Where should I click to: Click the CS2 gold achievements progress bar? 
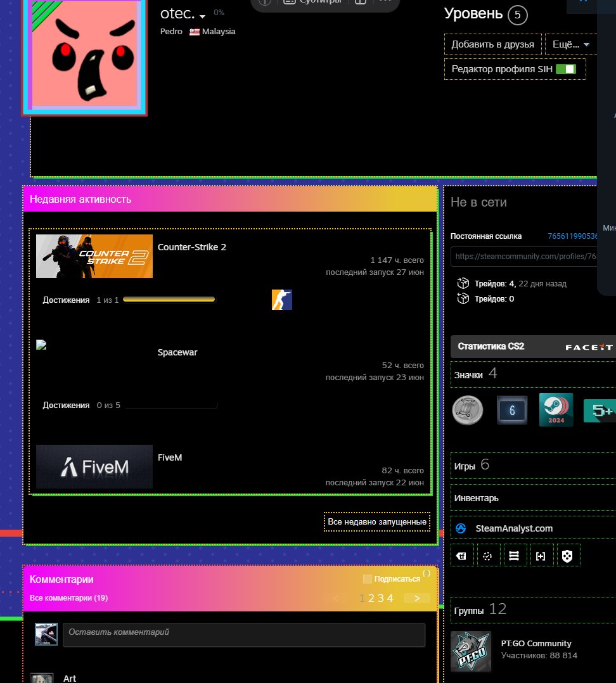pos(169,299)
